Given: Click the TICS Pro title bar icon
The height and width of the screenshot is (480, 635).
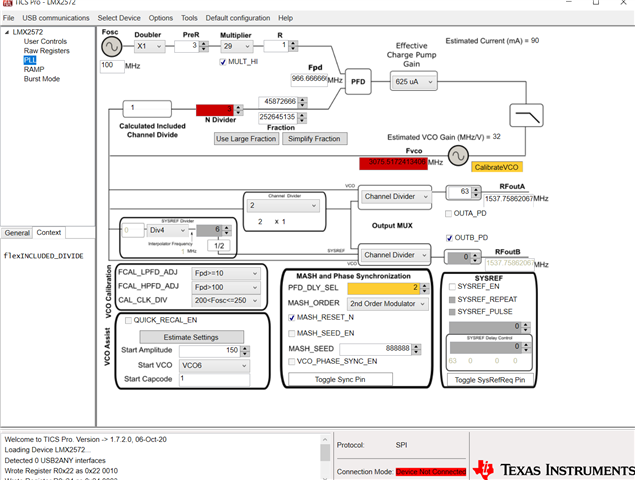Looking at the screenshot, I should (x=7, y=2).
